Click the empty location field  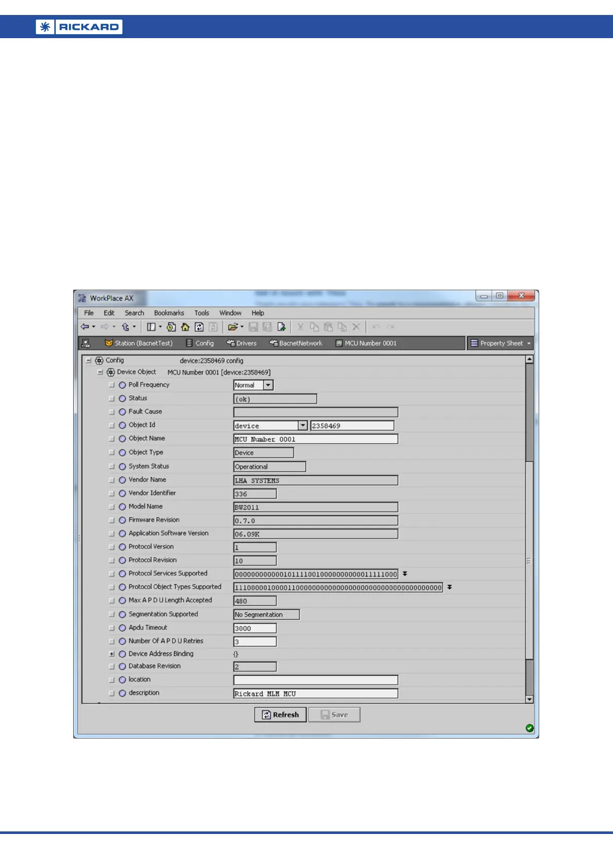[x=316, y=680]
